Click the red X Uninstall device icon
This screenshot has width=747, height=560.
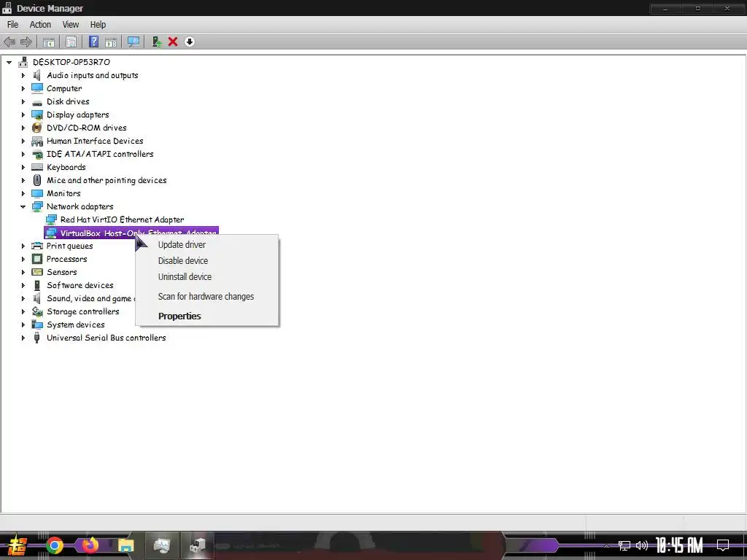tap(173, 42)
